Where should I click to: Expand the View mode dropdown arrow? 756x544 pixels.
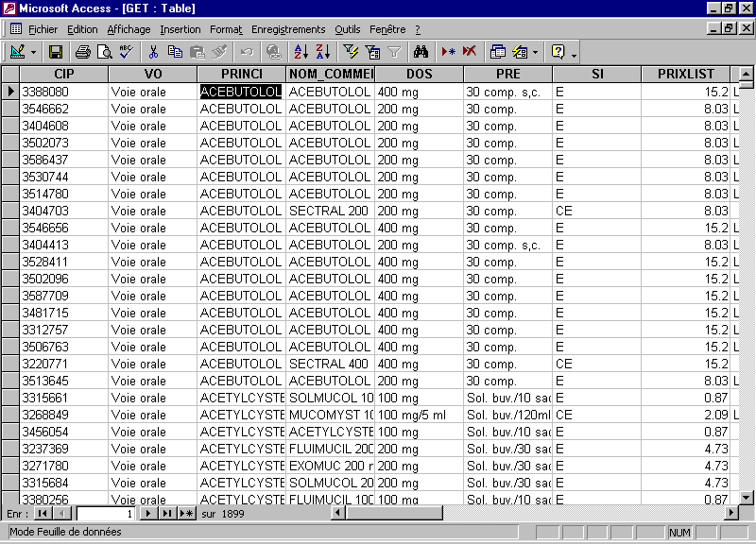click(x=33, y=52)
